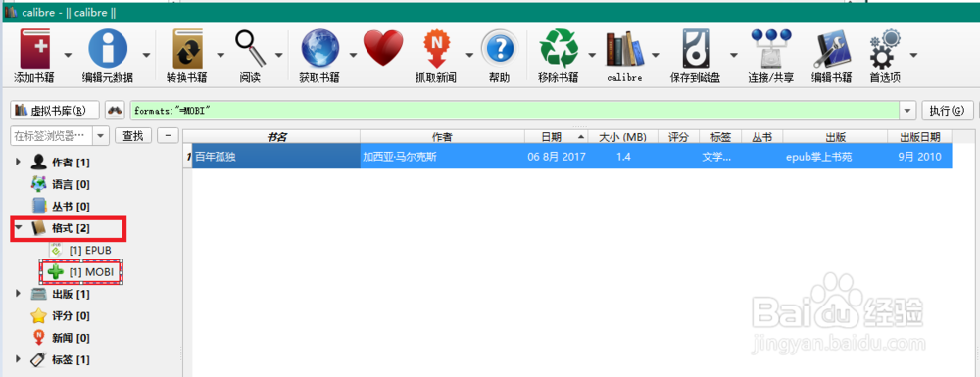Sort by the Tags column header
The width and height of the screenshot is (980, 377).
point(720,137)
